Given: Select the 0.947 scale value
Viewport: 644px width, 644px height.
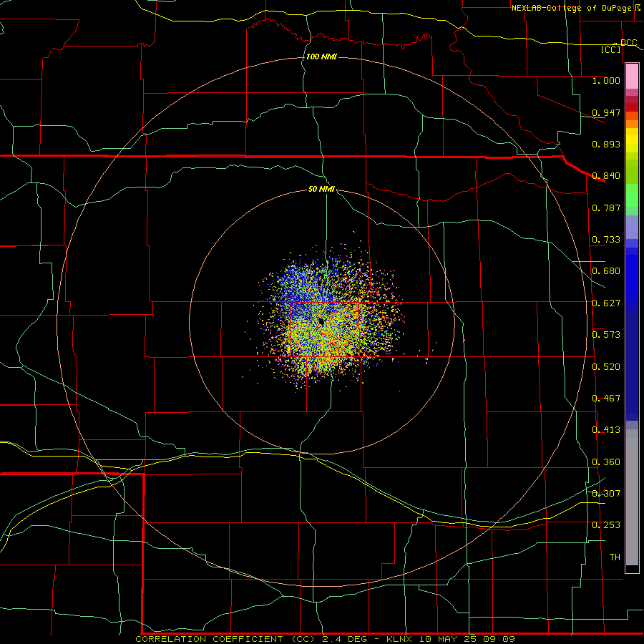Looking at the screenshot, I should [606, 112].
